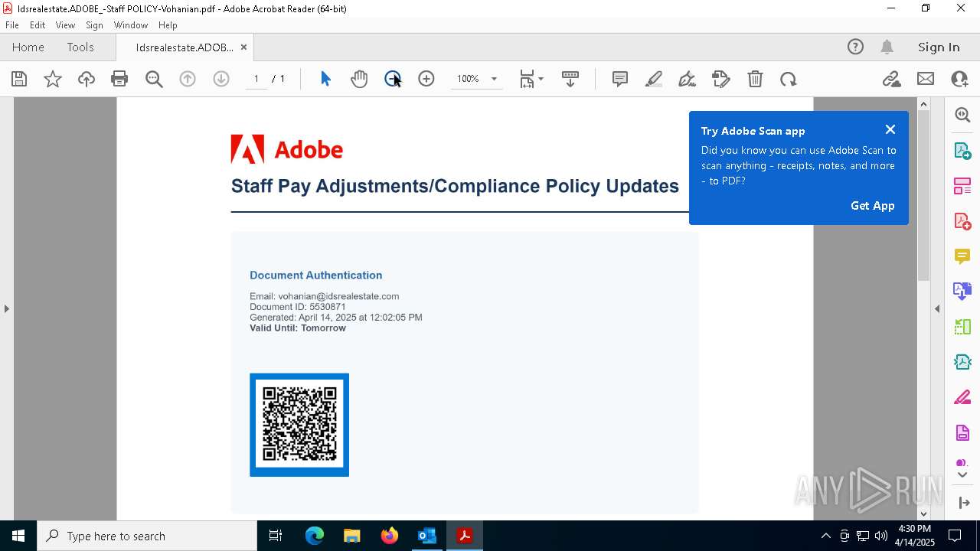Image resolution: width=980 pixels, height=551 pixels.
Task: Share a link to the file
Action: [x=891, y=79]
